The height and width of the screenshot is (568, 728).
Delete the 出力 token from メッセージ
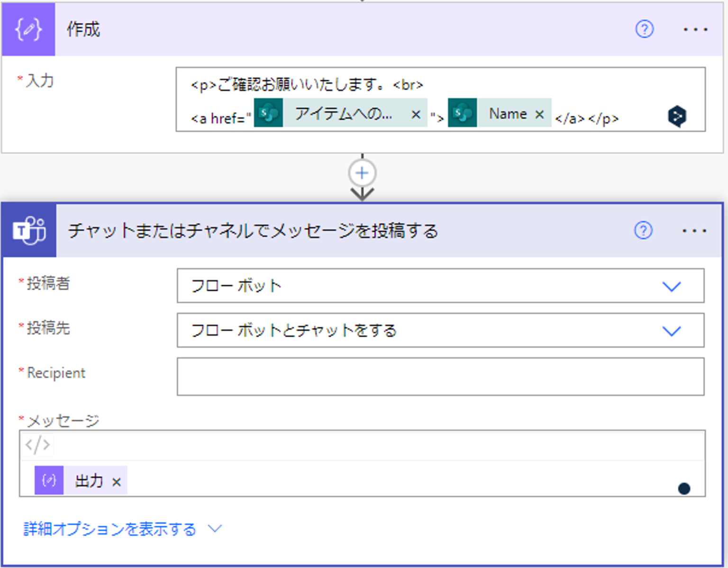[x=117, y=481]
